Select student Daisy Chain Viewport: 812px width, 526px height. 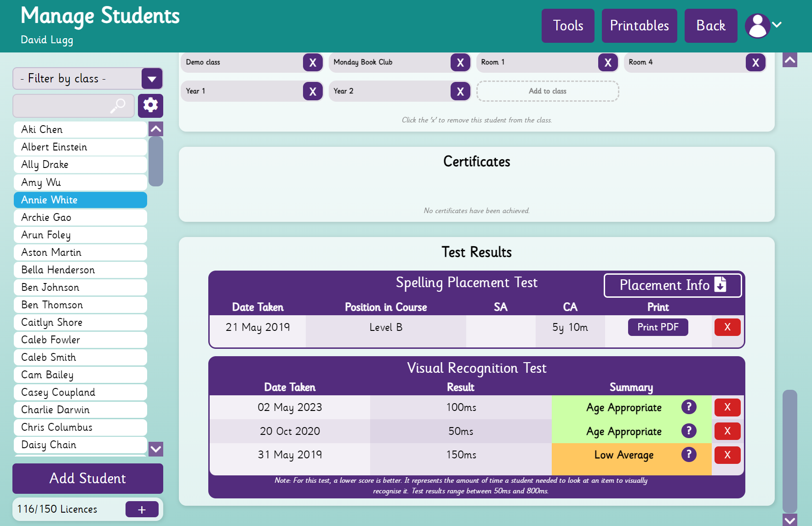[80, 445]
